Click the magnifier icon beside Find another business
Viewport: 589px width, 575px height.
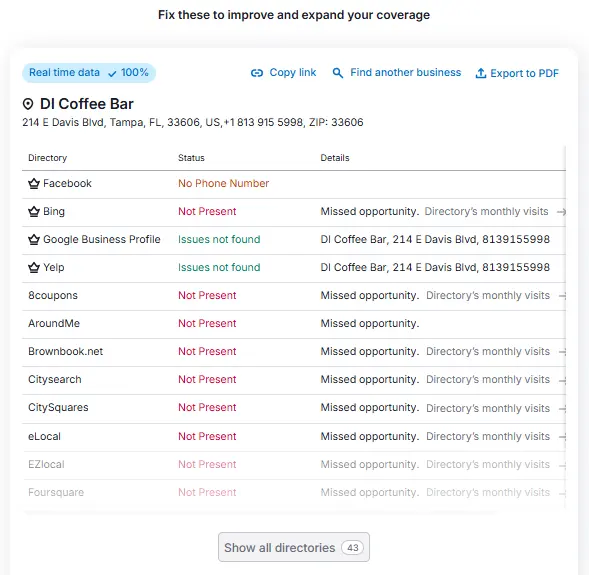click(x=338, y=73)
